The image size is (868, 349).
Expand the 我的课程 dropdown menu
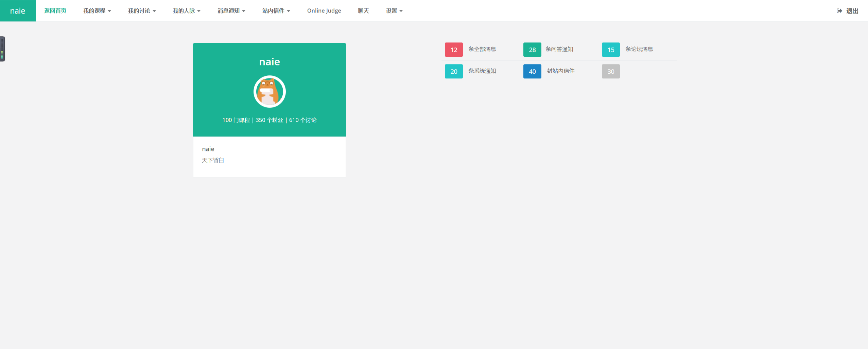tap(97, 11)
